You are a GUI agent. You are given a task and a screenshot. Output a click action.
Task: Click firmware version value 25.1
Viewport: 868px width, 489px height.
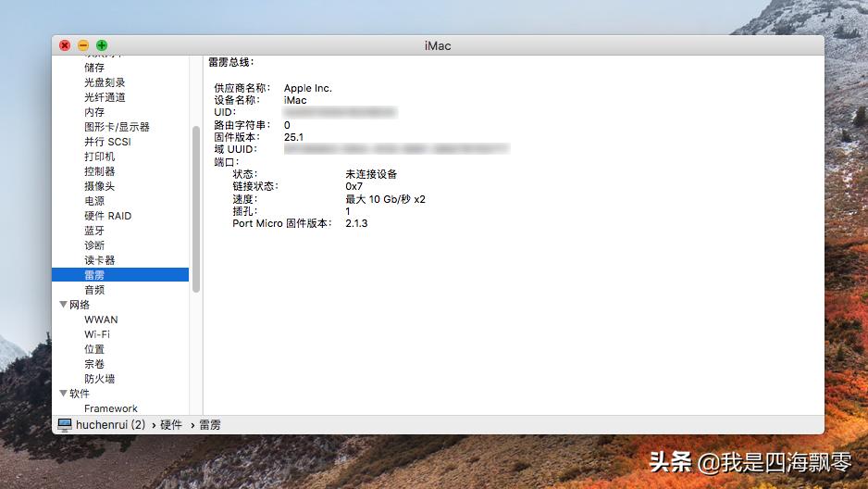293,137
